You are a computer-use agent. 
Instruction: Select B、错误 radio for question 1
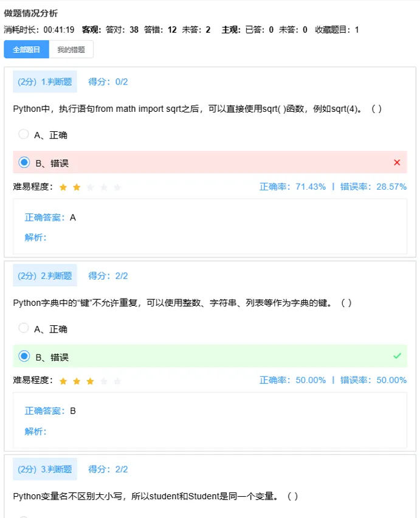pyautogui.click(x=24, y=162)
